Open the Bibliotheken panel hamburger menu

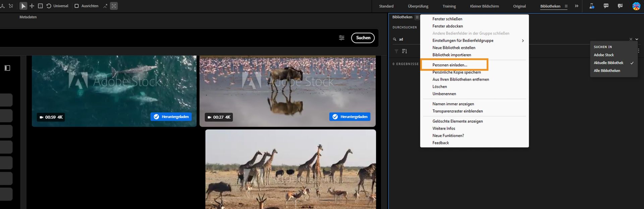coord(417,17)
